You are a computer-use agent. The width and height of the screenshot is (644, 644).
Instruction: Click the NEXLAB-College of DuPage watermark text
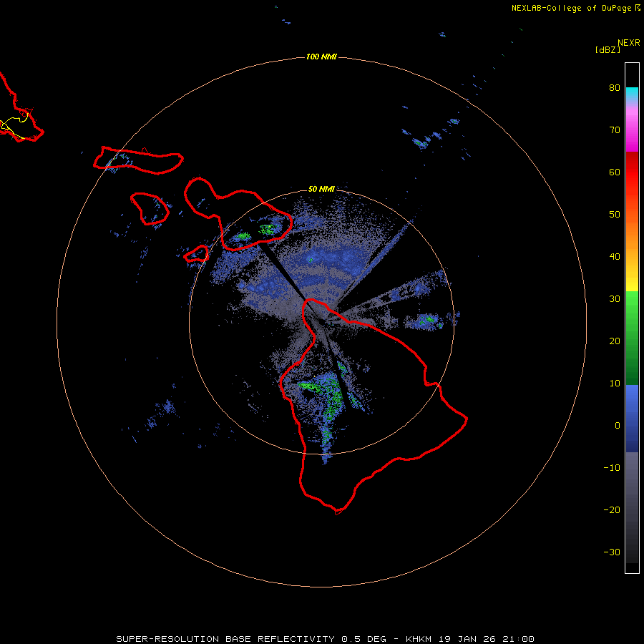pyautogui.click(x=571, y=8)
